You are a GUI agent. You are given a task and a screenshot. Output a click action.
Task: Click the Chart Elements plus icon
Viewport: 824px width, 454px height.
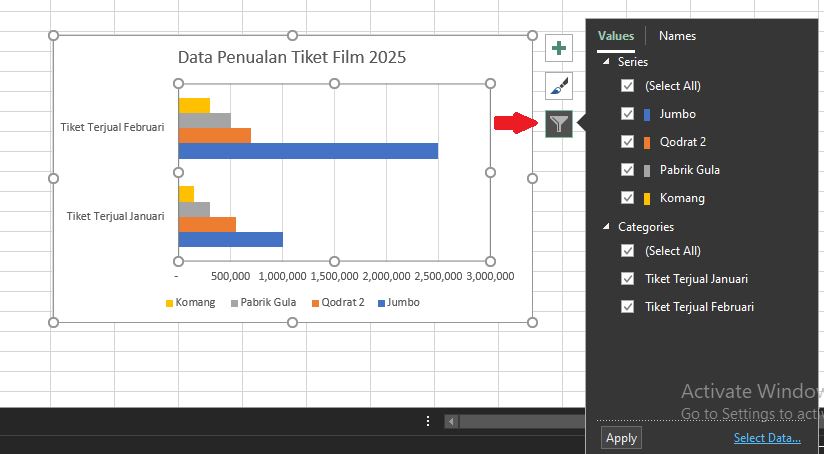click(559, 47)
